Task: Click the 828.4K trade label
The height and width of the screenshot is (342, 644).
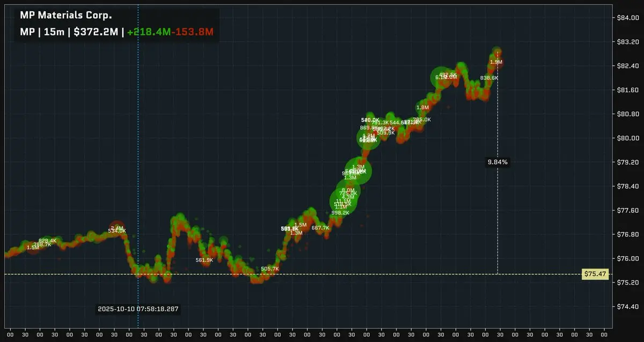Action: point(47,241)
